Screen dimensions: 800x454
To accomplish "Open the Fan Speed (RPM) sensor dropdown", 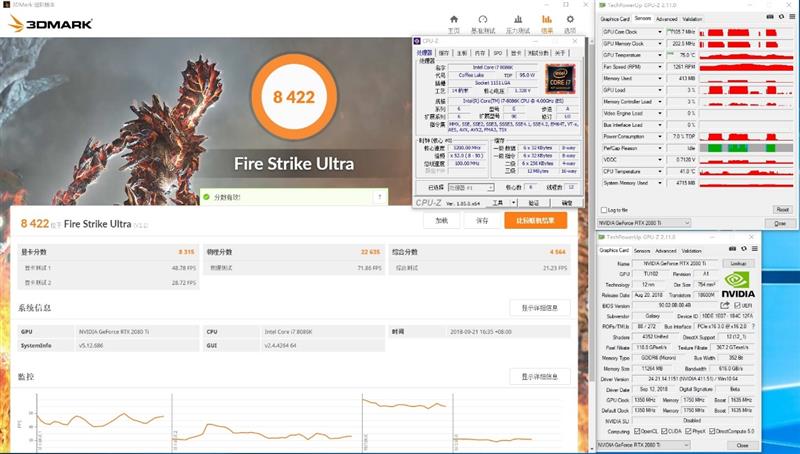I will tap(660, 67).
